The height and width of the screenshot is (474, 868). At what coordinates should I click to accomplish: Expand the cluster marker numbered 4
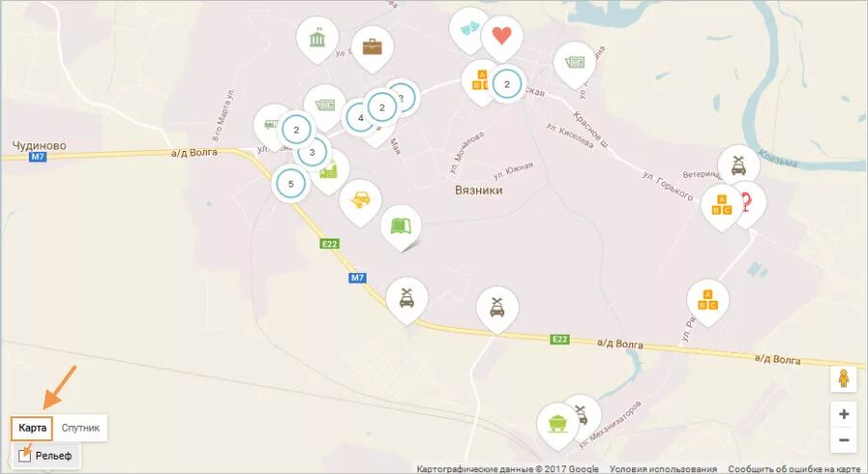[360, 118]
